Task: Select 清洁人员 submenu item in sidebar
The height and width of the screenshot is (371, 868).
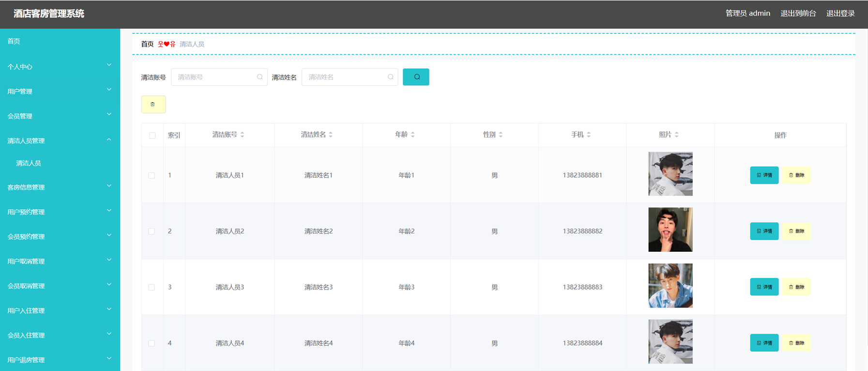Action: tap(60, 163)
